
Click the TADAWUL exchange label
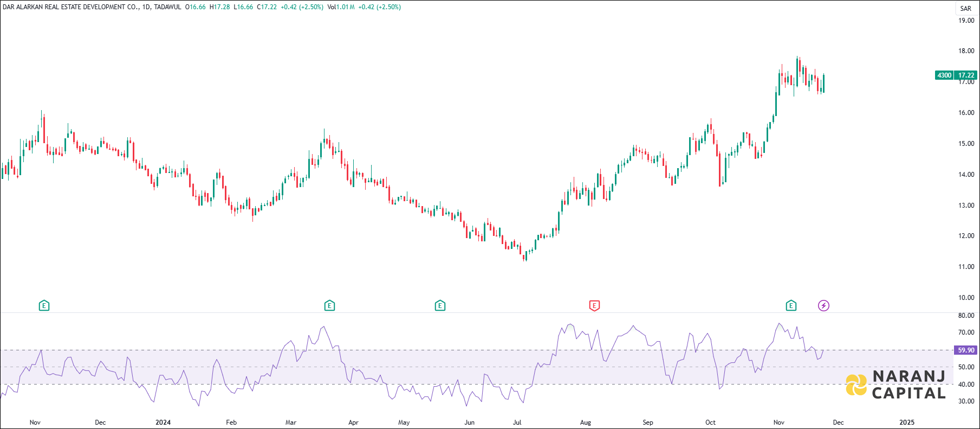point(167,7)
